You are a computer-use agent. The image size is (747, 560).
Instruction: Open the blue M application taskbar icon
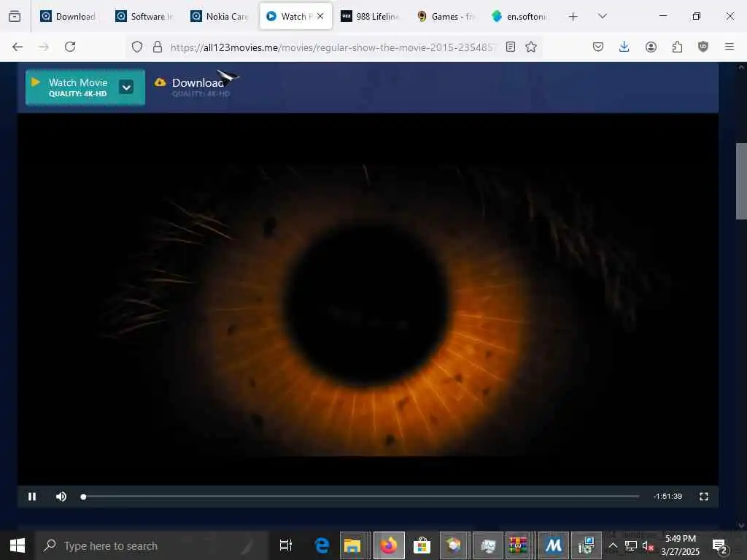pyautogui.click(x=554, y=545)
